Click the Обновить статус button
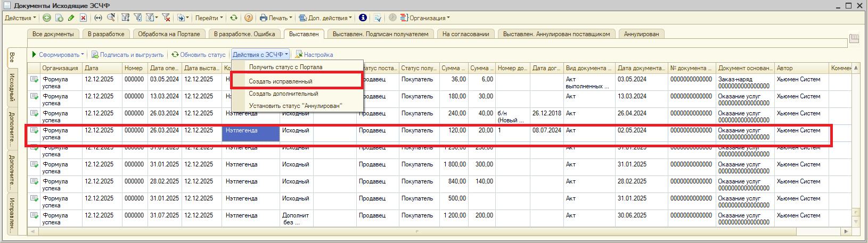 tap(199, 54)
